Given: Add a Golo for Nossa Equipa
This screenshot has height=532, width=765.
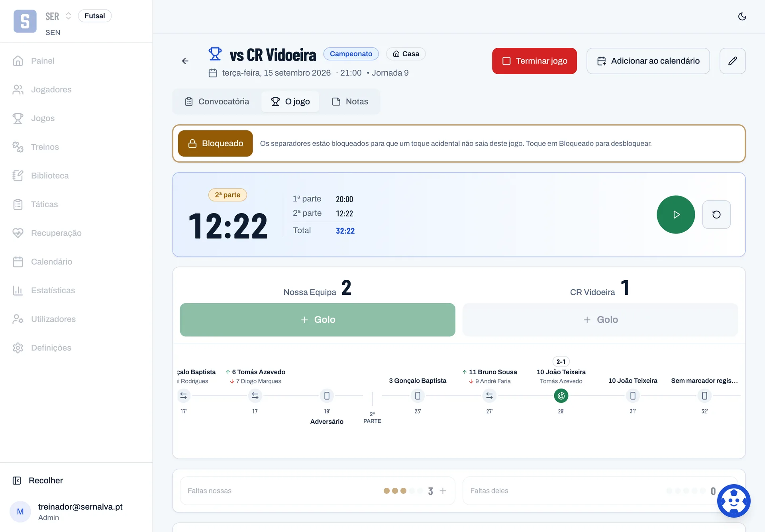Looking at the screenshot, I should point(317,320).
